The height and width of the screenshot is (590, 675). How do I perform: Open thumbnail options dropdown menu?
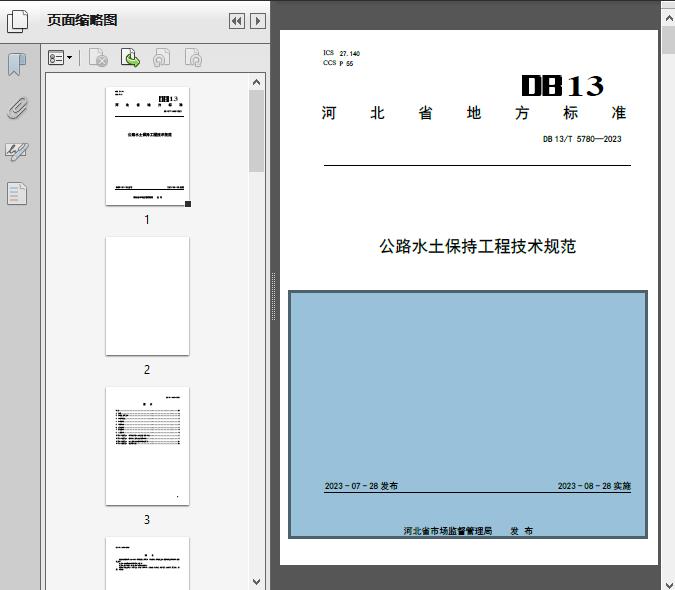(60, 58)
